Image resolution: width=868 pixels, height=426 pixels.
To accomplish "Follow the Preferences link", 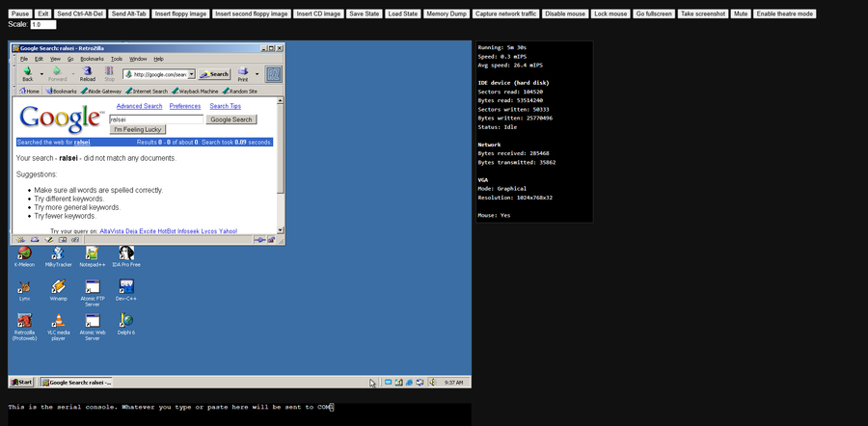I will click(185, 106).
